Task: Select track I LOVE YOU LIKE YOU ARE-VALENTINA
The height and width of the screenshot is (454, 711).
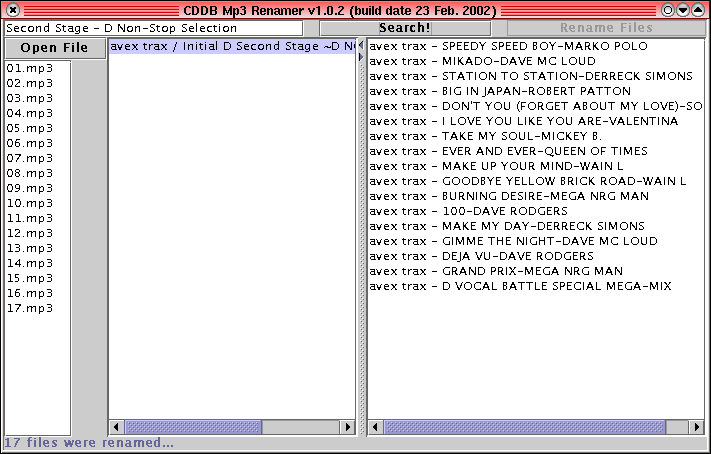Action: point(536,121)
